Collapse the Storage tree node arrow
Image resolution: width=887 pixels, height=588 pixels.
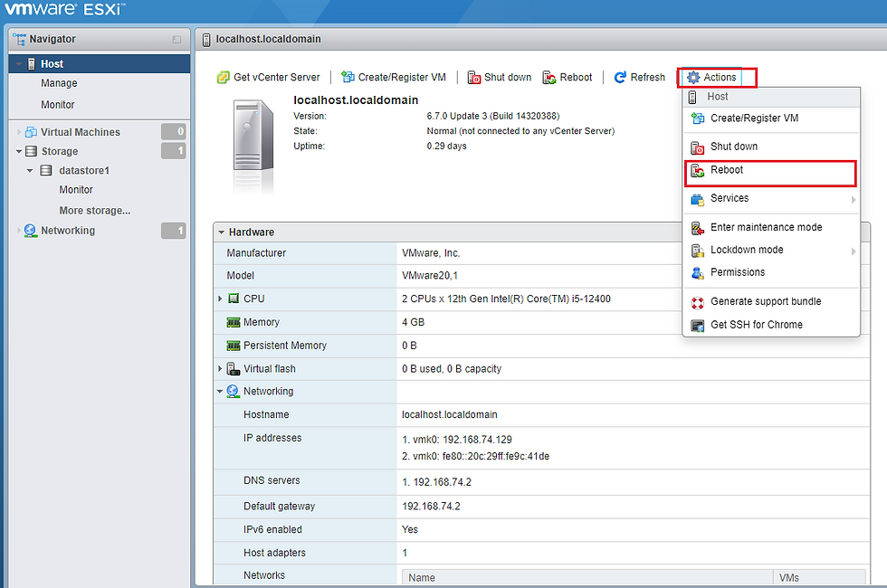pyautogui.click(x=19, y=152)
